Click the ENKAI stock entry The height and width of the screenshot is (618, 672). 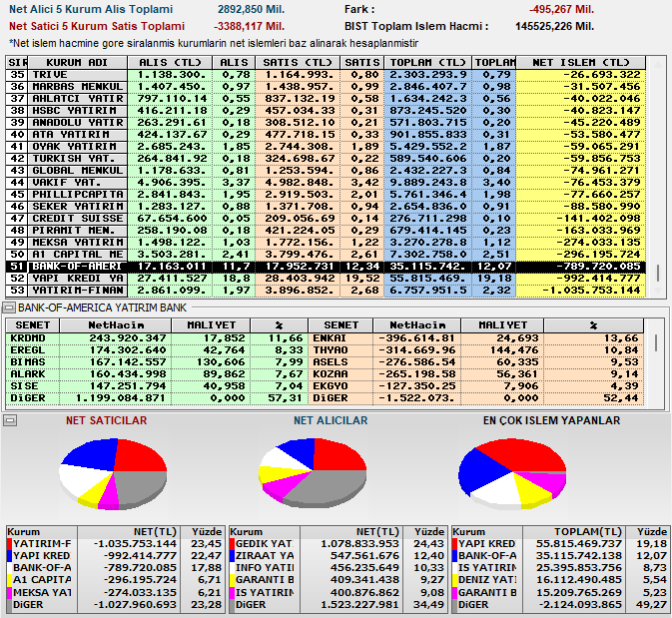pyautogui.click(x=330, y=338)
